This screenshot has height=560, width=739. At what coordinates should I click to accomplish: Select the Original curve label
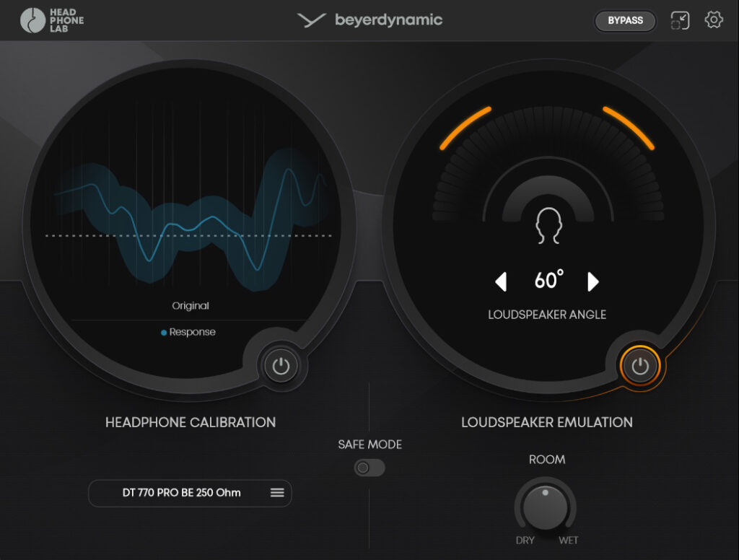tap(191, 306)
